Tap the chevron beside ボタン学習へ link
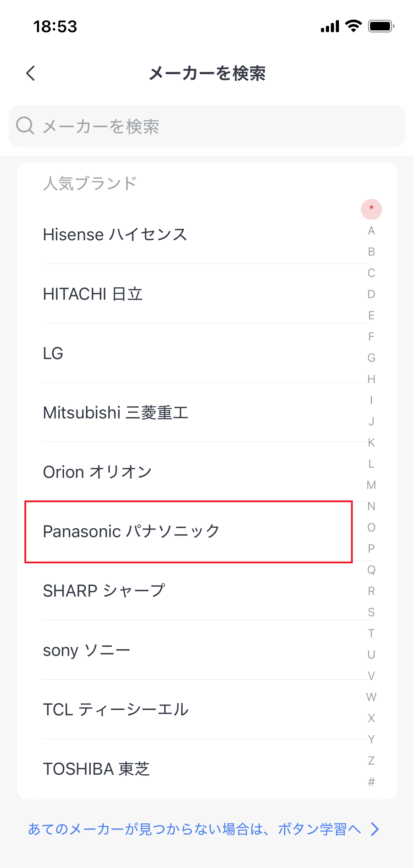 [375, 829]
